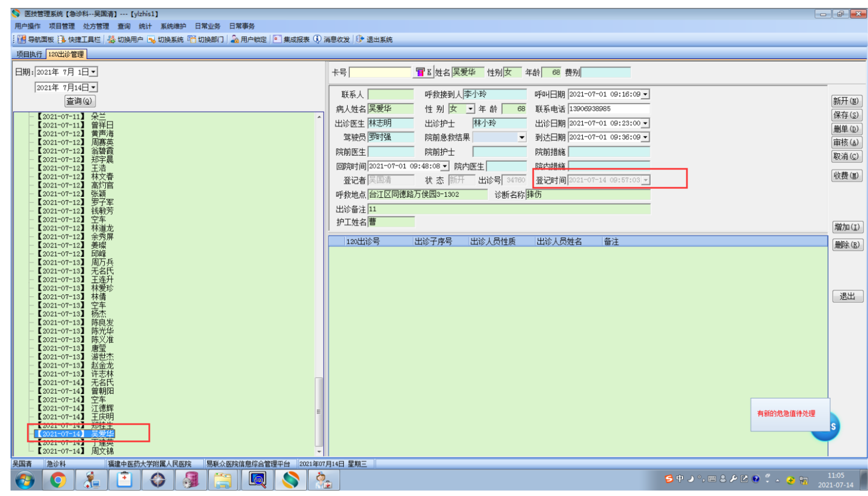Viewport: 868px width, 496px height.
Task: Open the 统计 menu
Action: click(x=145, y=26)
